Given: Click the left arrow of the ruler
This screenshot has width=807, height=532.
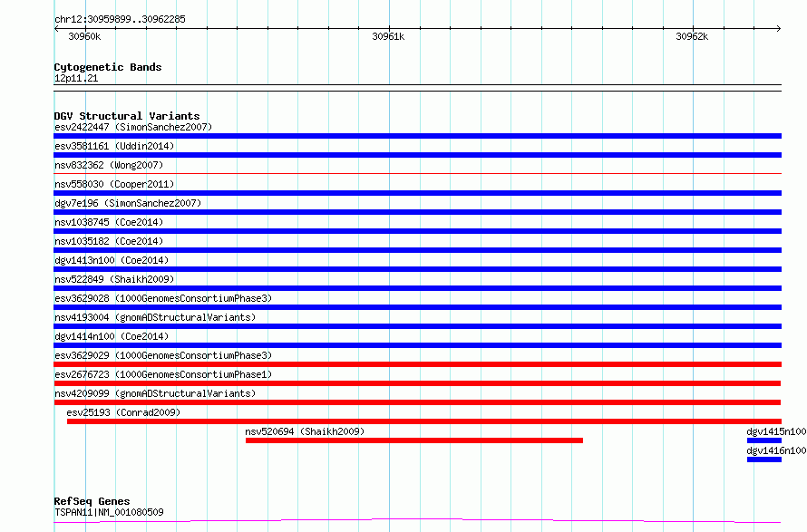Looking at the screenshot, I should tap(56, 29).
